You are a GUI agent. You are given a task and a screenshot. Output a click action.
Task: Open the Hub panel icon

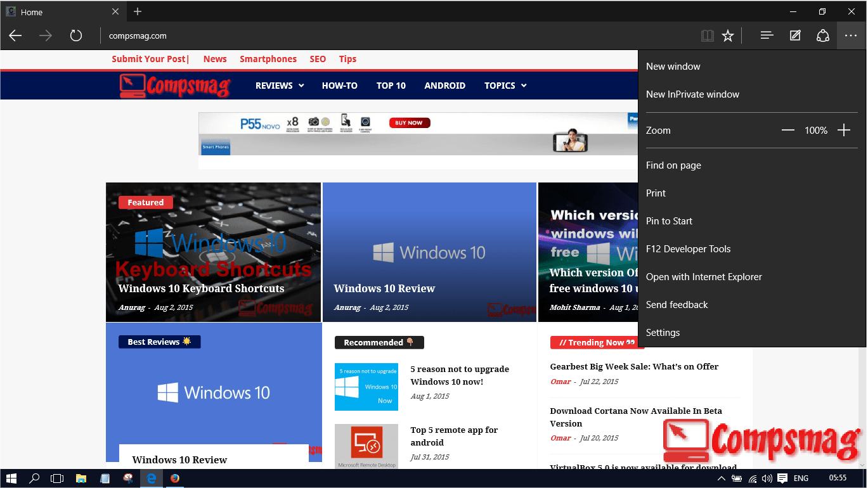point(766,35)
